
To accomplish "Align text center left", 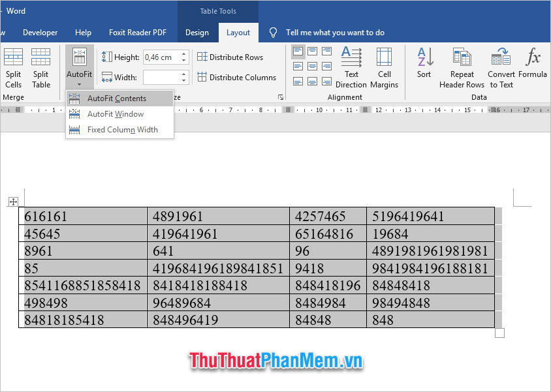I will (x=298, y=67).
